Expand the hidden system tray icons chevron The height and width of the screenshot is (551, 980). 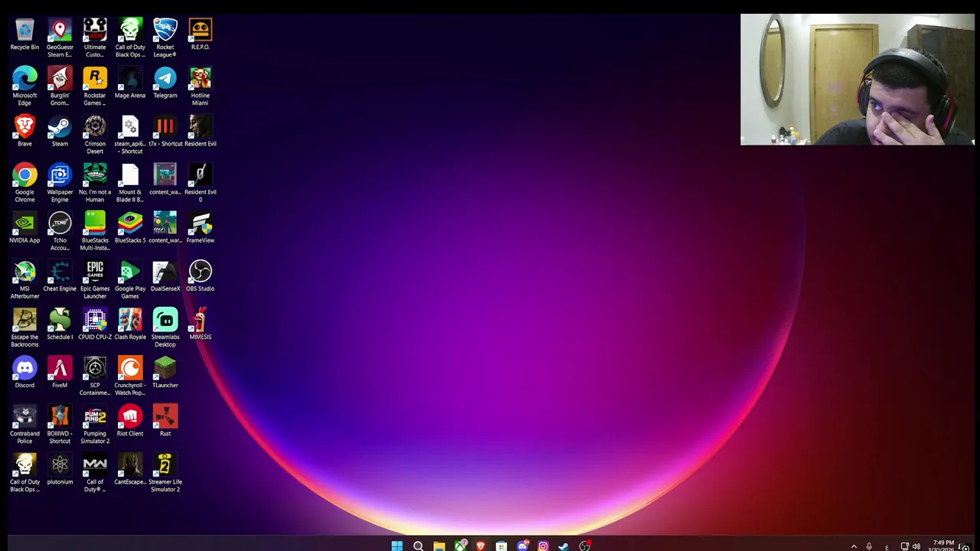[x=854, y=546]
